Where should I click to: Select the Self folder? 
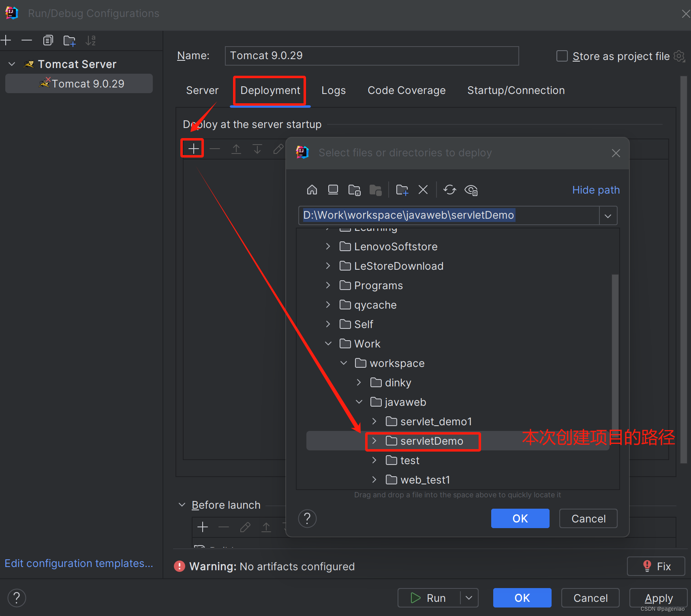(x=364, y=324)
